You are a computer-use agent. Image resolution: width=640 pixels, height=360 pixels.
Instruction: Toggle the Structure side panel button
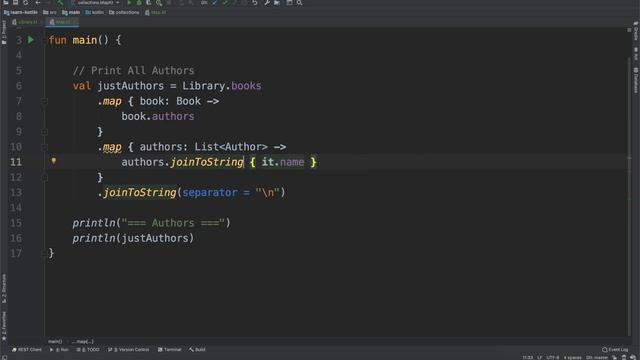click(x=4, y=288)
